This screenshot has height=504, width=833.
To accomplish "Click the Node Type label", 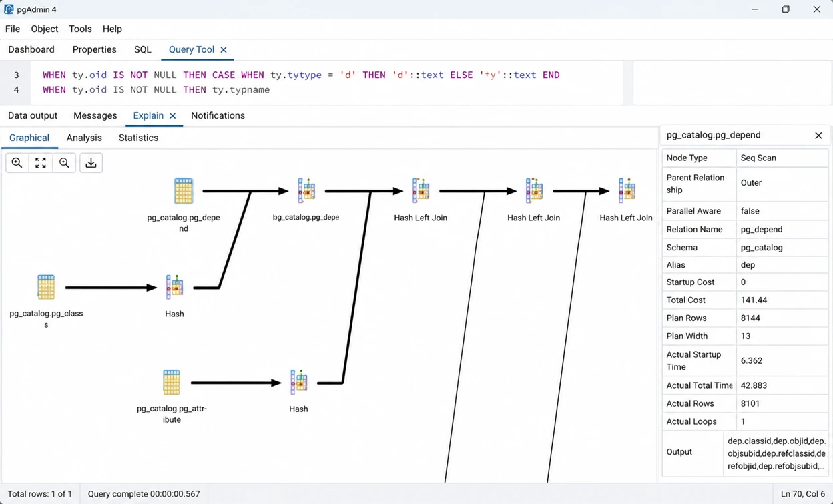I will 686,158.
